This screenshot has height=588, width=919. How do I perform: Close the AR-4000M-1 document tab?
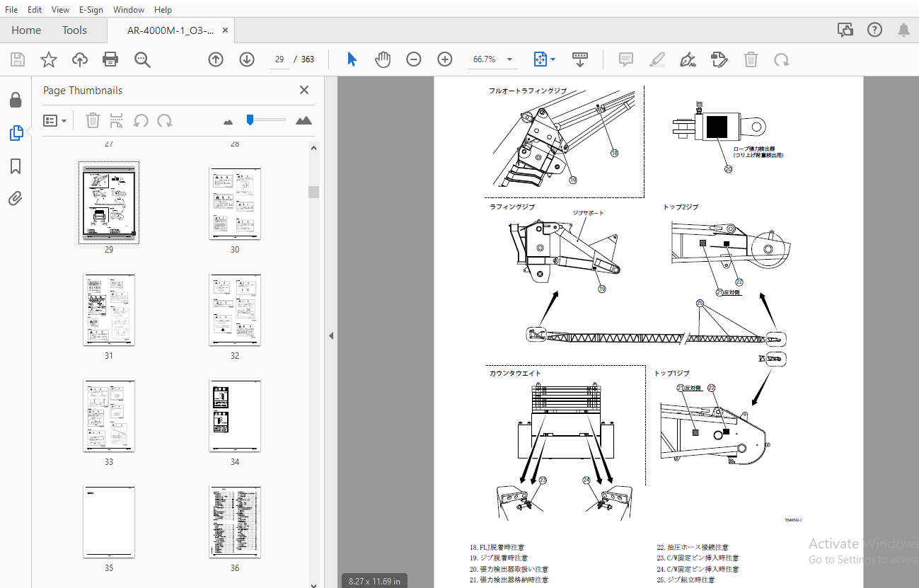point(226,30)
